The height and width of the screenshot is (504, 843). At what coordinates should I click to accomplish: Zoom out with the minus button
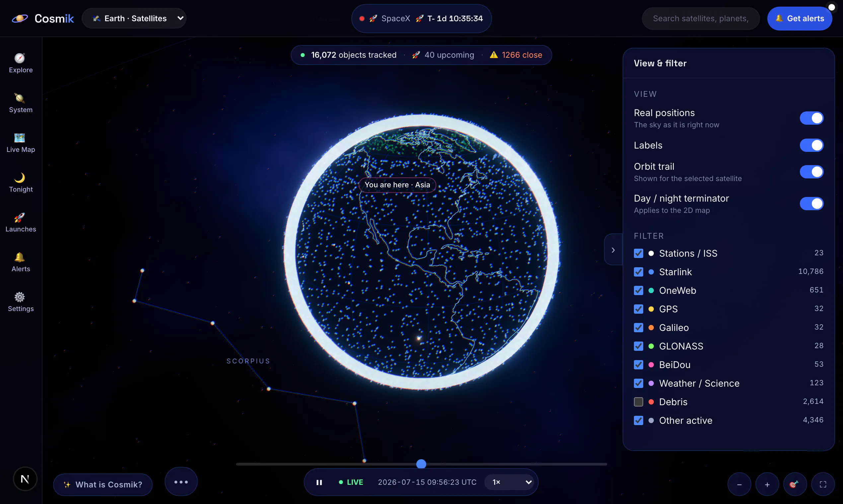click(739, 484)
